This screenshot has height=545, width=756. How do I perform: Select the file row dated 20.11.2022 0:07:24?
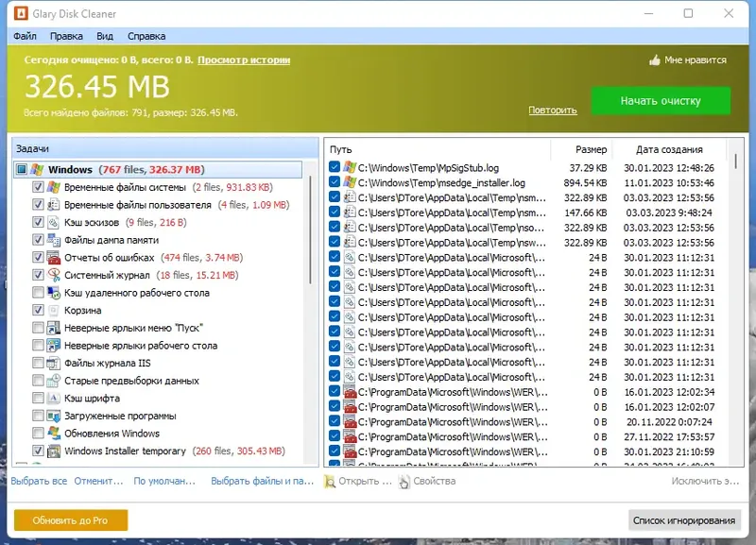click(x=529, y=421)
